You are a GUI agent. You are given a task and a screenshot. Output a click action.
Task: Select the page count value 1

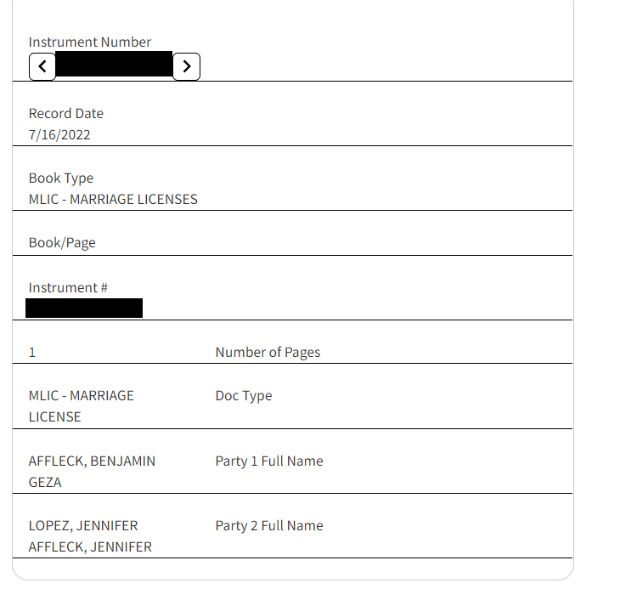coord(32,352)
